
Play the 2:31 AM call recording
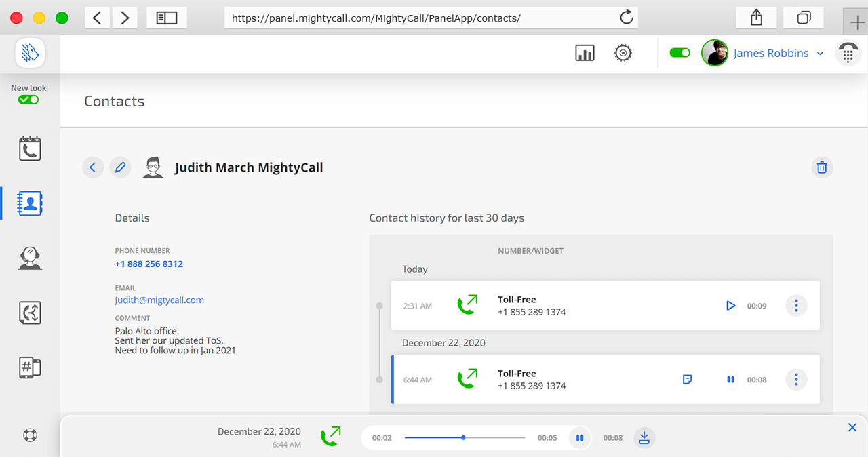click(730, 306)
